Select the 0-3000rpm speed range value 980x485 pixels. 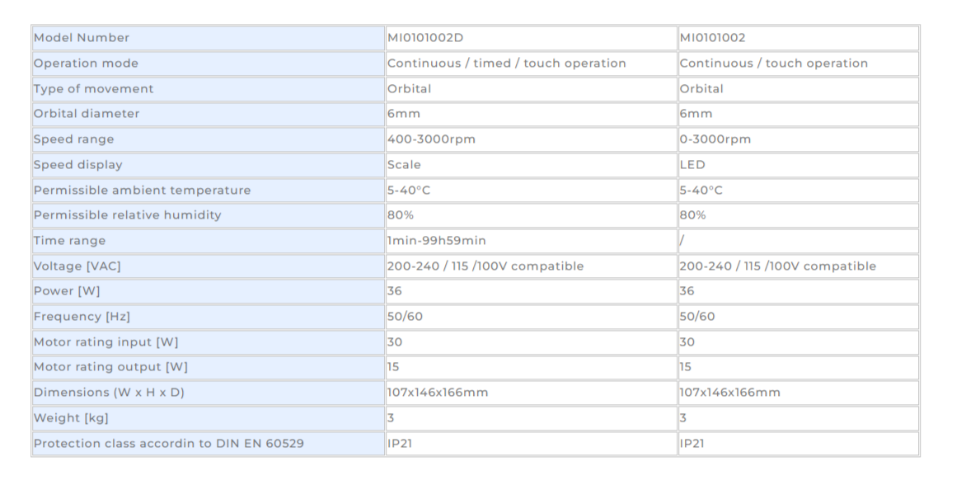(798, 139)
